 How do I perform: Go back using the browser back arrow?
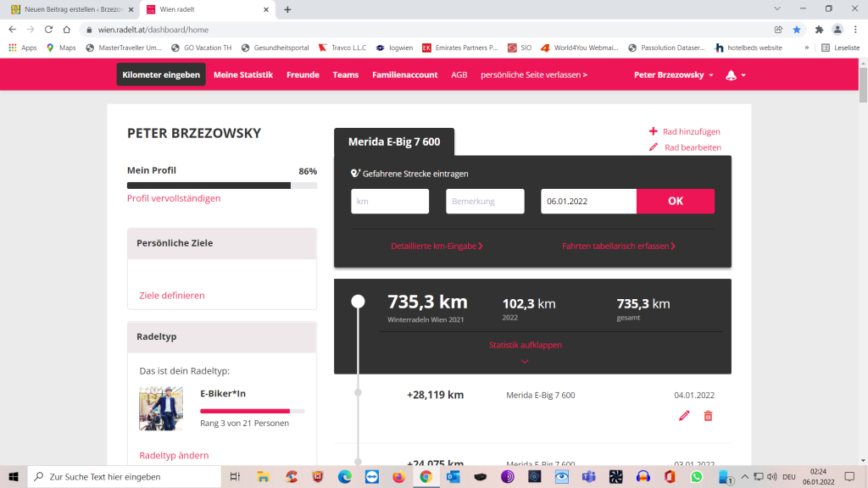[13, 30]
